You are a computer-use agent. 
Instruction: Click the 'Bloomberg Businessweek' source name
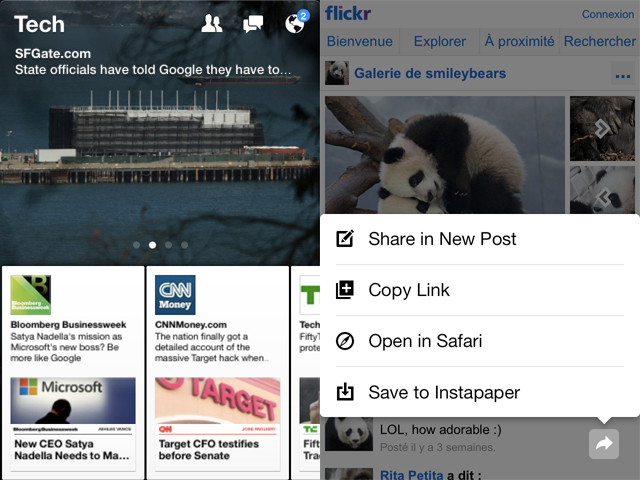coord(68,324)
